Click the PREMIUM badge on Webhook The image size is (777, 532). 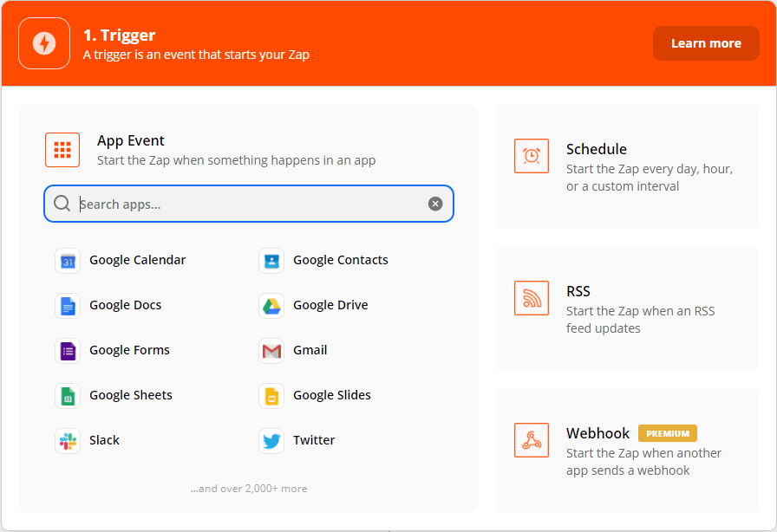coord(668,432)
